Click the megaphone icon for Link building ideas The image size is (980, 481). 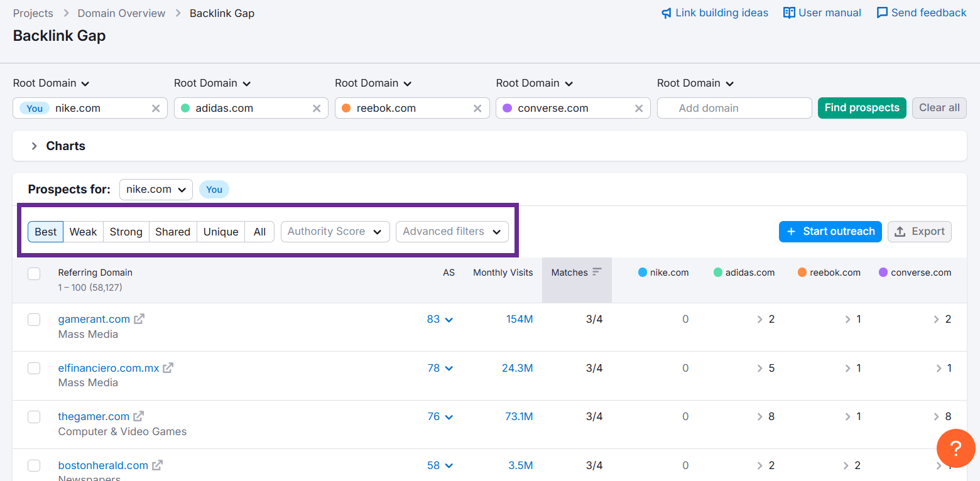[667, 13]
